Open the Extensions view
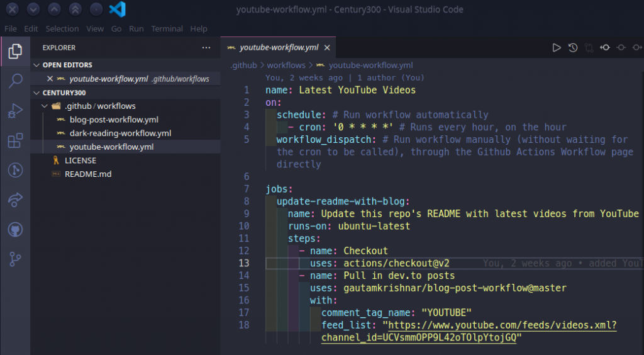The width and height of the screenshot is (644, 355). pyautogui.click(x=16, y=141)
